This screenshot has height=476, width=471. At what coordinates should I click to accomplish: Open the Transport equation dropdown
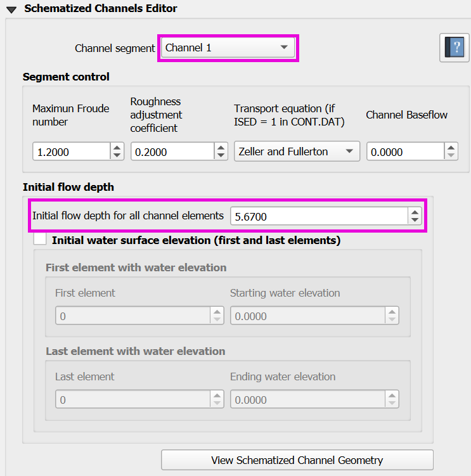[296, 151]
